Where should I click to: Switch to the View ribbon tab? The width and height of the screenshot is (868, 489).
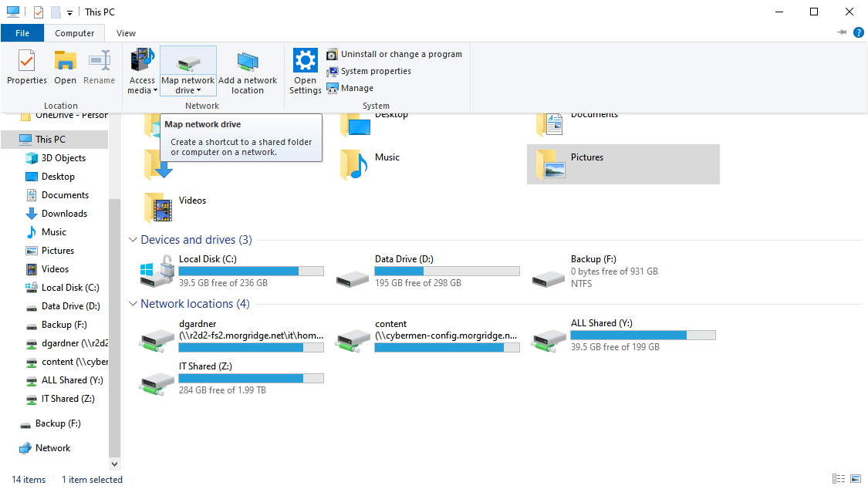(126, 33)
